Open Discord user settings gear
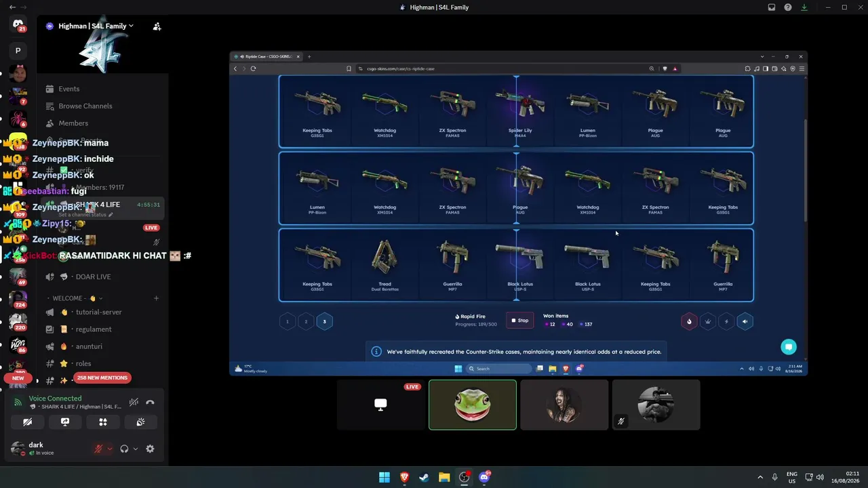Viewport: 868px width, 488px height. tap(150, 449)
